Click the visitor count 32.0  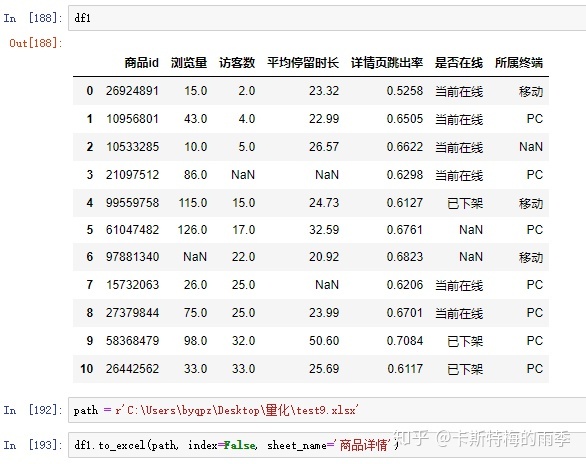[243, 341]
